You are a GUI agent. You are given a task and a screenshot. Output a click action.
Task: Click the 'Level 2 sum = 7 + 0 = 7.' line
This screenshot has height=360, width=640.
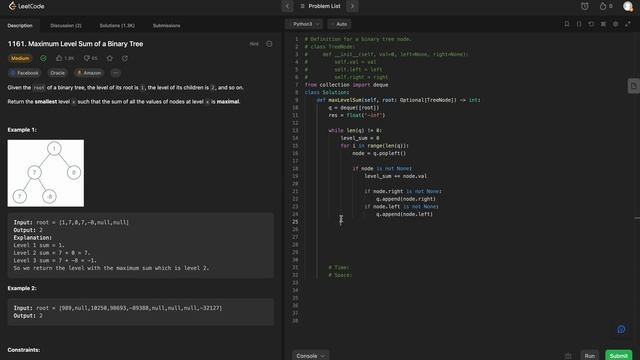pyautogui.click(x=52, y=253)
